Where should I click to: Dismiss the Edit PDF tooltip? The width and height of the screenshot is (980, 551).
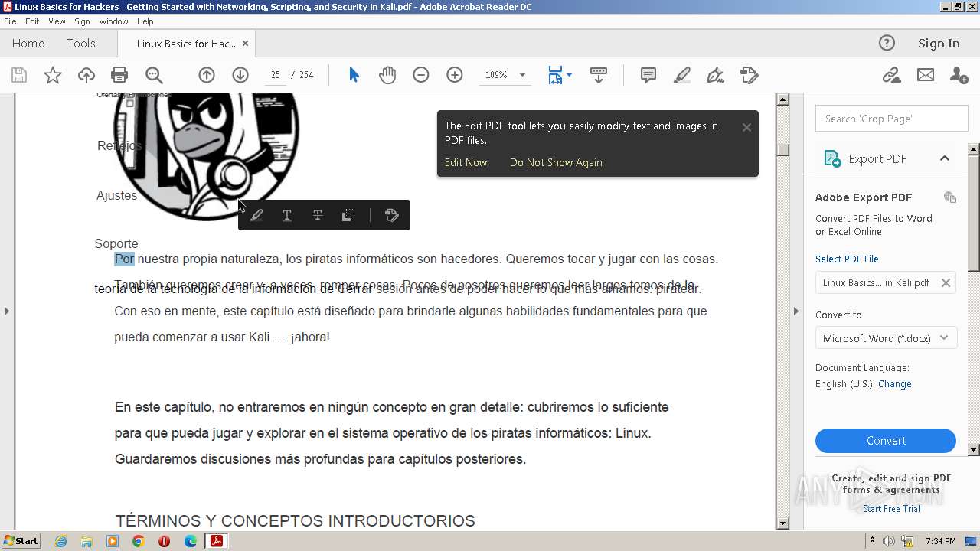tap(746, 128)
